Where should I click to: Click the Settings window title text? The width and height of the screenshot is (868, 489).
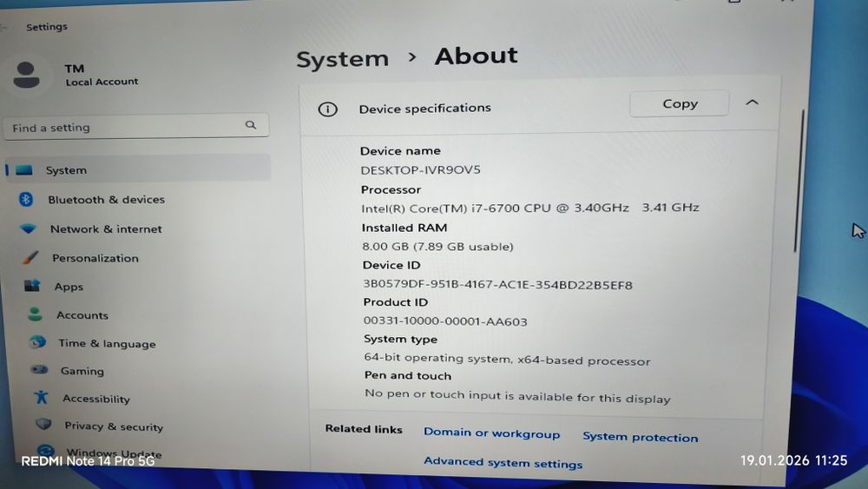pos(47,27)
